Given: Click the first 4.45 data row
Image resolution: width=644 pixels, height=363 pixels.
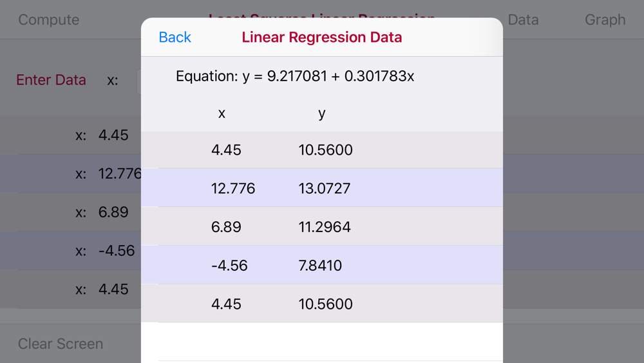Looking at the screenshot, I should tap(322, 150).
